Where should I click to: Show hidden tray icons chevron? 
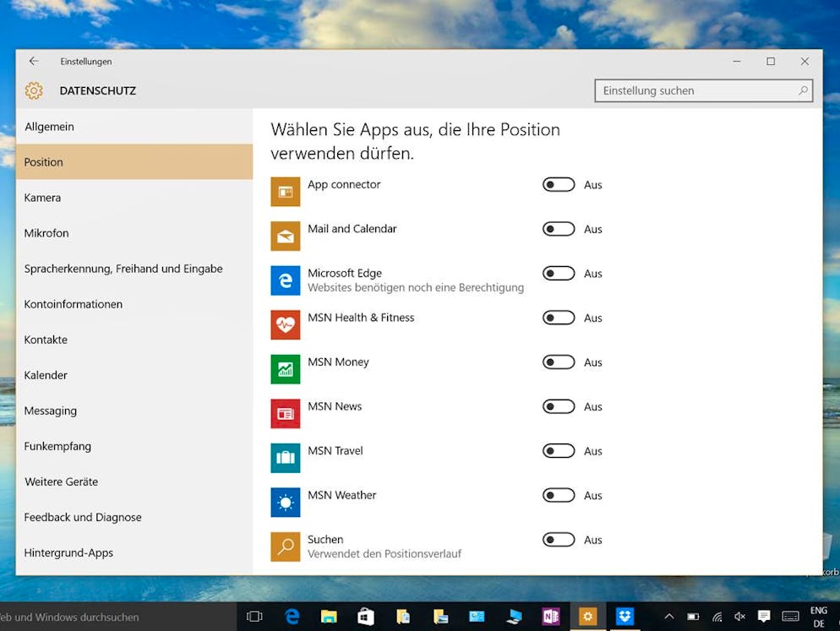coord(669,617)
